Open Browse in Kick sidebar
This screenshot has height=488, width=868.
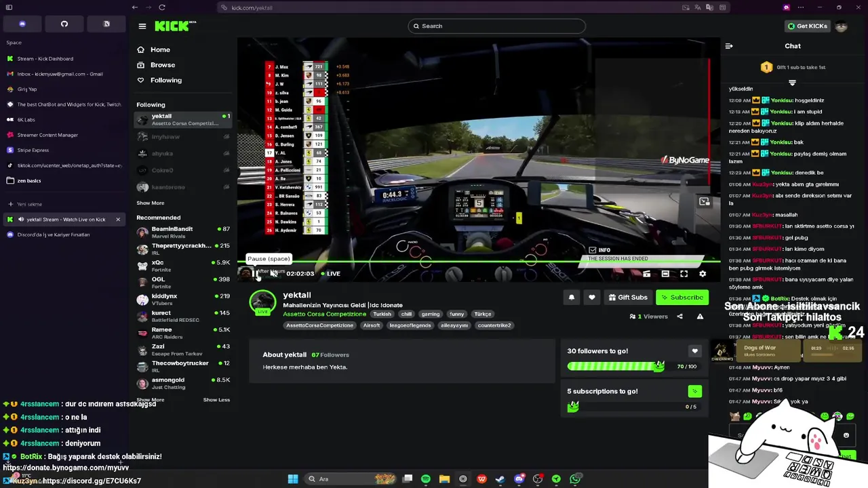[x=156, y=65]
